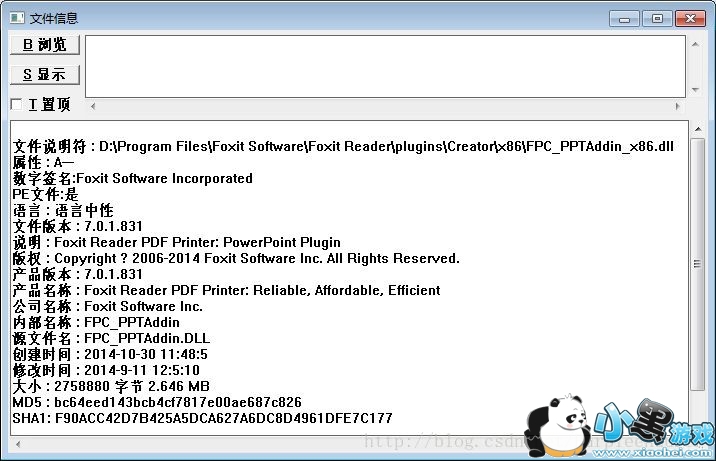716x461 pixels.
Task: Click the left arrow of the top input box horizontal scrollbar
Action: [x=93, y=106]
